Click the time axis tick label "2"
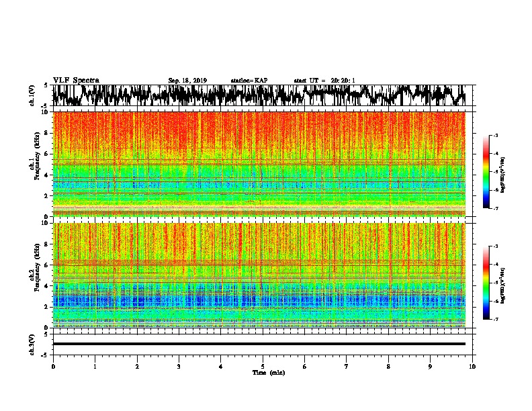The height and width of the screenshot is (411, 532). (x=137, y=367)
